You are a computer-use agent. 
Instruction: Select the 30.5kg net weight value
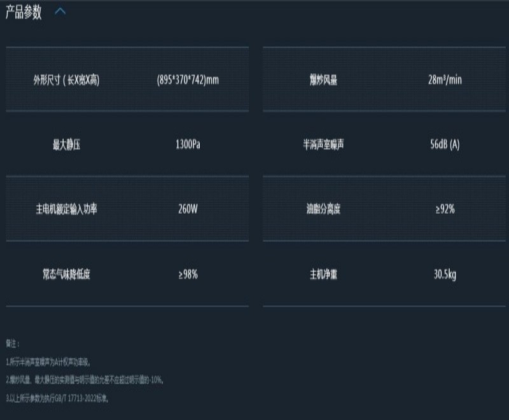(445, 274)
